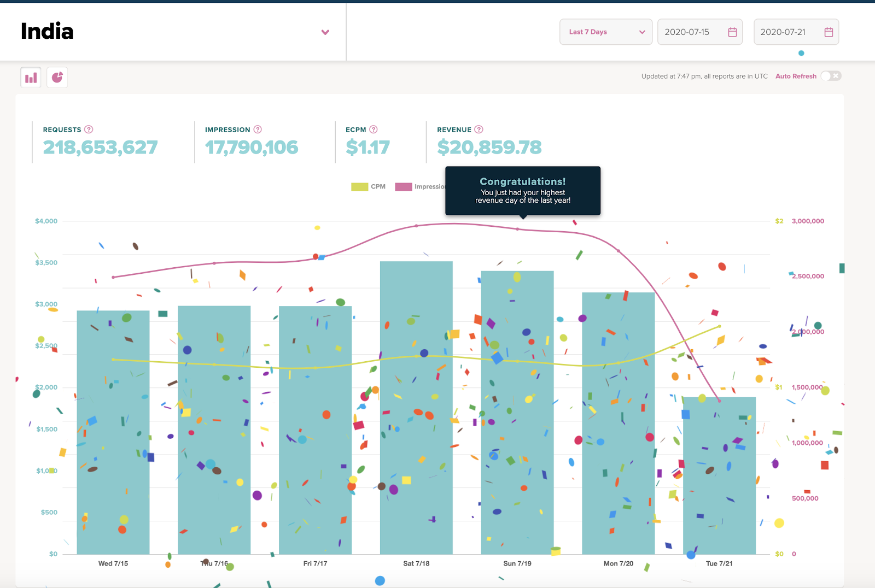The height and width of the screenshot is (588, 875).
Task: Click the revenue total $20,859.78
Action: [x=489, y=147]
